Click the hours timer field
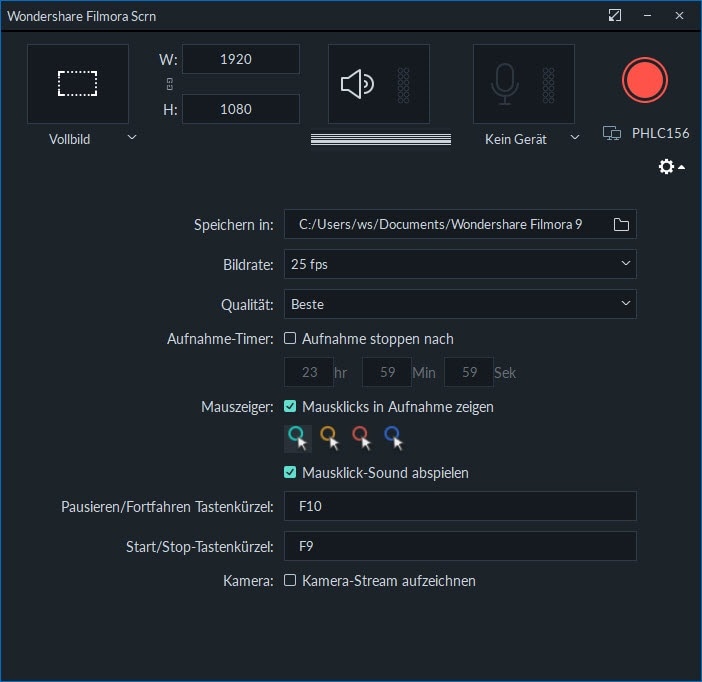The height and width of the screenshot is (682, 702). pos(309,372)
